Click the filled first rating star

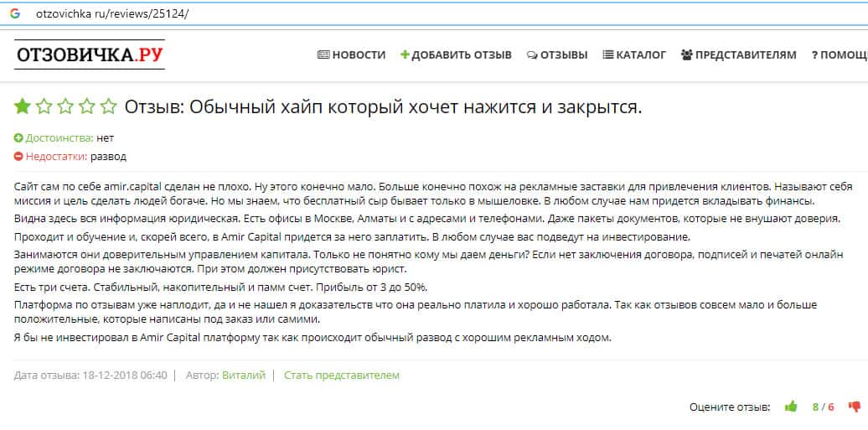pyautogui.click(x=22, y=106)
